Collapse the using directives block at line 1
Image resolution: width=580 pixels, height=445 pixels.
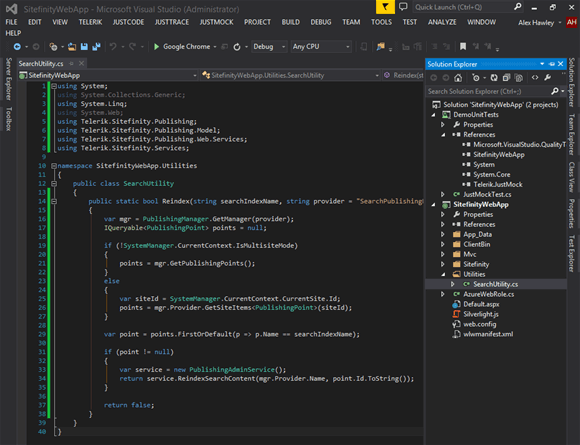(54, 86)
